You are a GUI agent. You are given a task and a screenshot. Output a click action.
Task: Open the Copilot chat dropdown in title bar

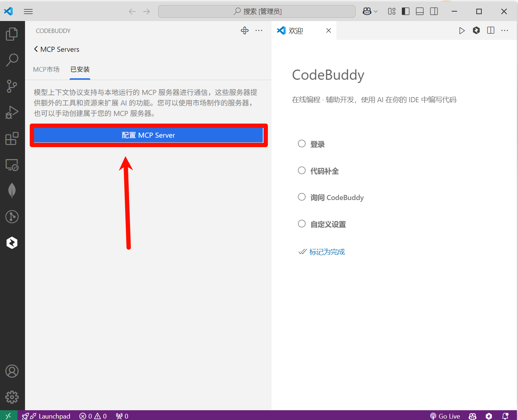coord(370,12)
